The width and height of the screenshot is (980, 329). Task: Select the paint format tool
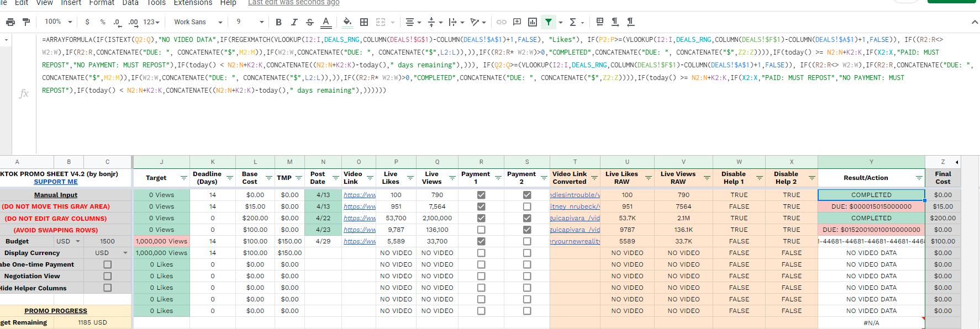[26, 22]
